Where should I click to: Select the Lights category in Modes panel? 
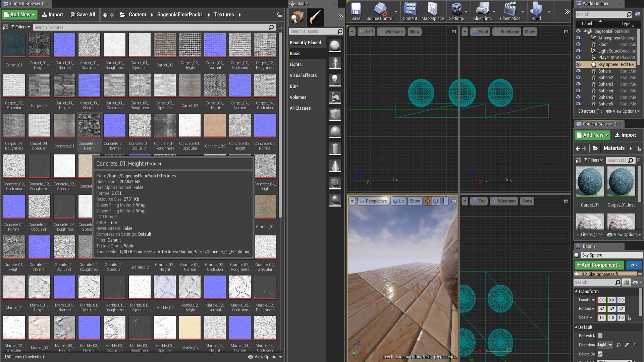(296, 64)
